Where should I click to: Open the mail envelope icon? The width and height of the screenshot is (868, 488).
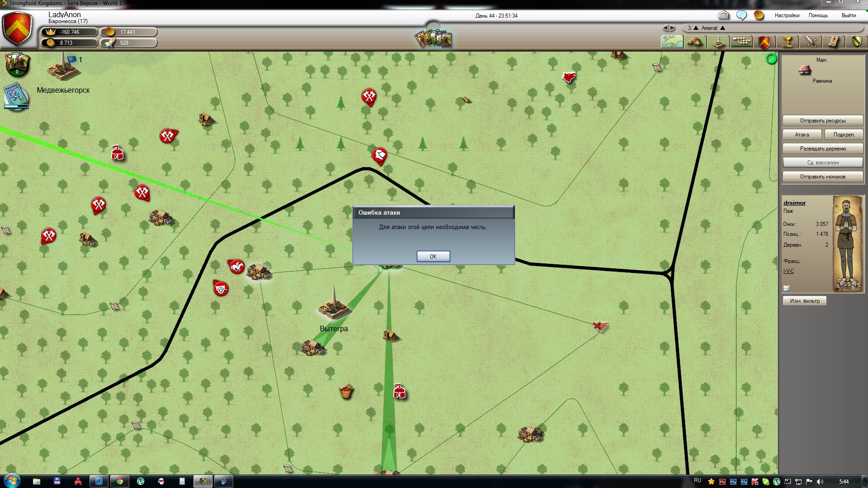click(x=724, y=15)
